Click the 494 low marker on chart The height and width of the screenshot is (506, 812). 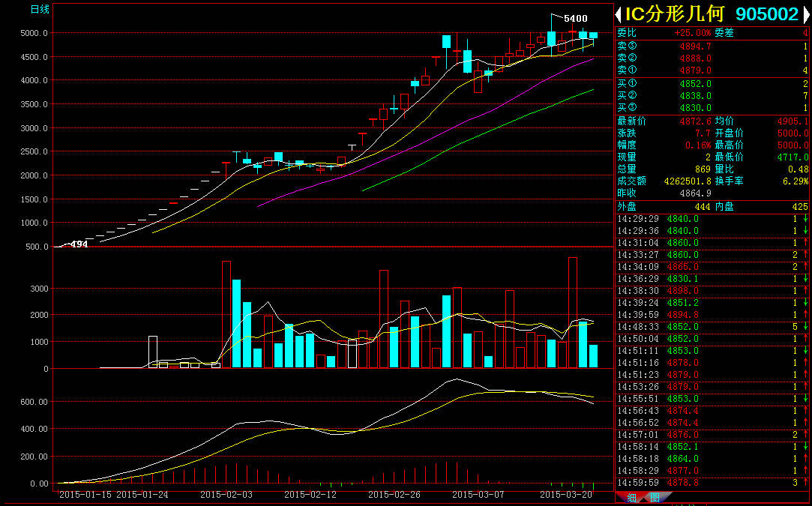[x=79, y=244]
